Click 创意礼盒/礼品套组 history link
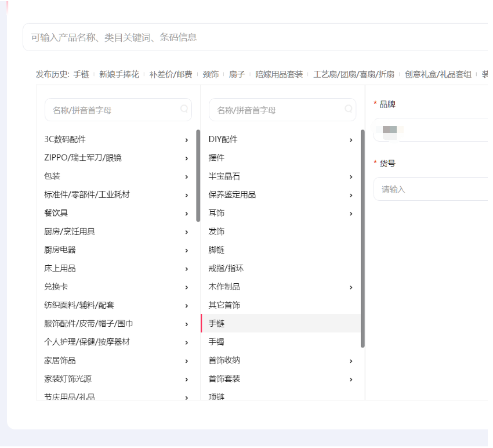 [x=438, y=74]
